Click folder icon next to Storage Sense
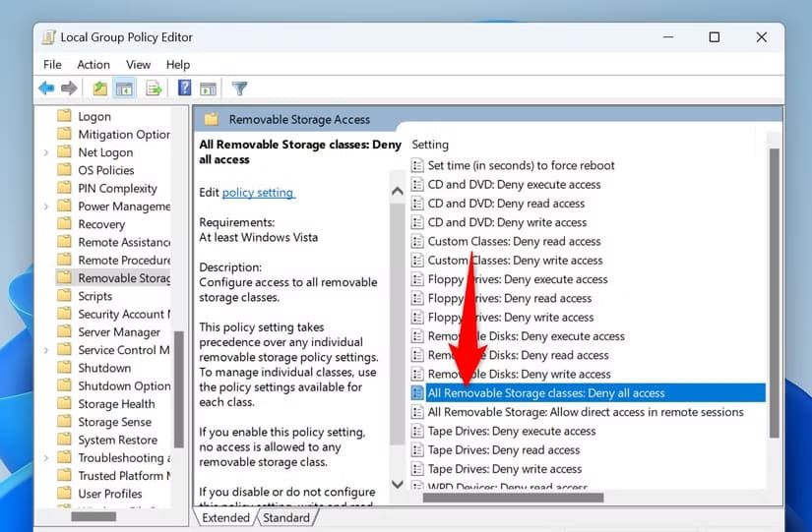Image resolution: width=812 pixels, height=532 pixels. (x=64, y=421)
